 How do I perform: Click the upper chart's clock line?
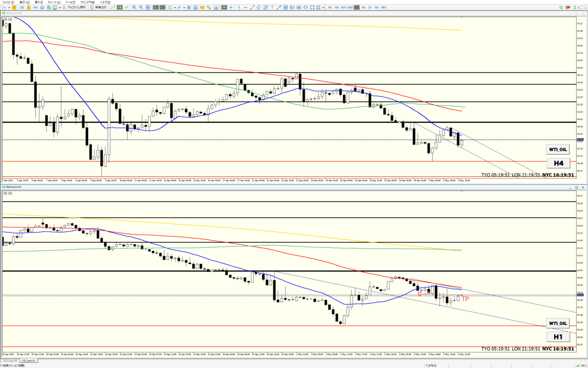pos(527,174)
